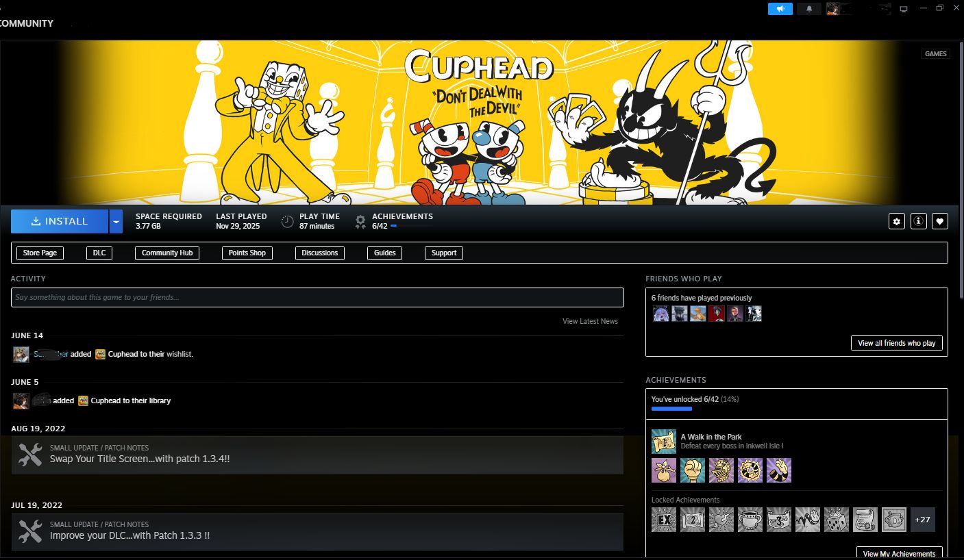964x560 pixels.
Task: Open the COMMUNITY menu
Action: click(x=26, y=23)
